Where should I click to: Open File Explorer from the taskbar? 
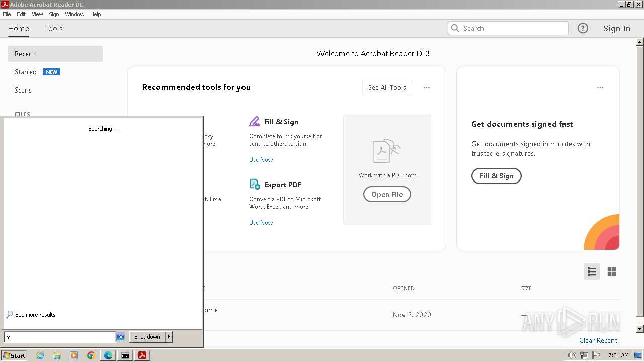click(x=57, y=355)
